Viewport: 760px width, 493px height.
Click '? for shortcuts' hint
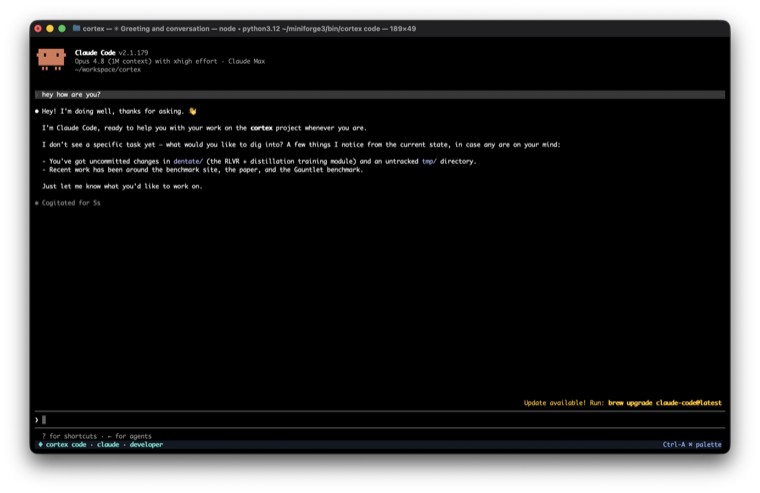click(x=69, y=436)
